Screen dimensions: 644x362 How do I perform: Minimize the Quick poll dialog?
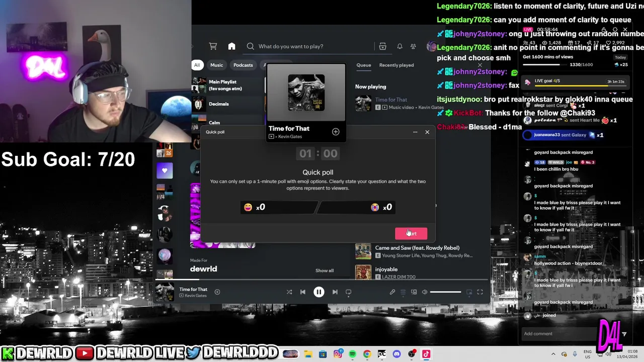click(415, 132)
